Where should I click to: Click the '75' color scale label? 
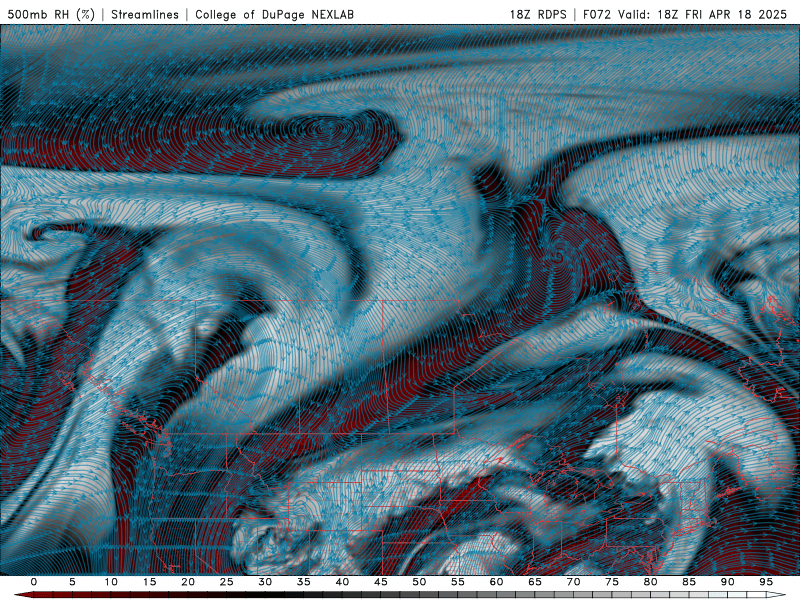point(612,582)
